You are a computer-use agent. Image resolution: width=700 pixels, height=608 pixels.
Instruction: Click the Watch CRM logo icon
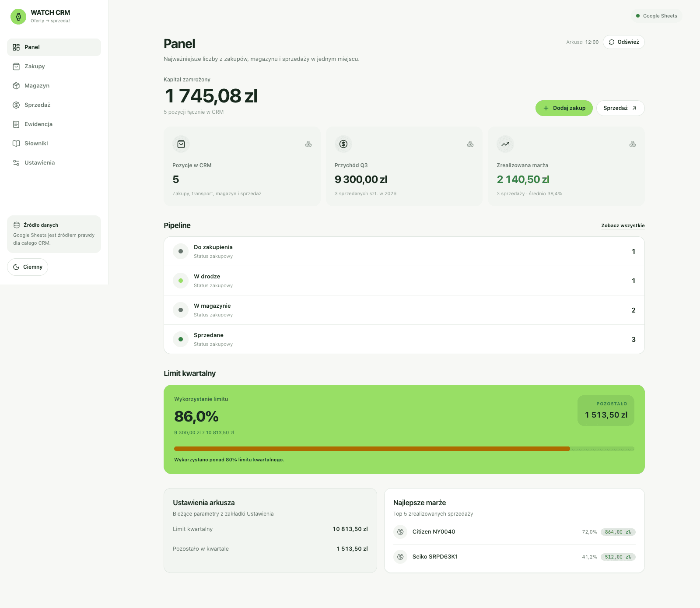click(x=18, y=17)
